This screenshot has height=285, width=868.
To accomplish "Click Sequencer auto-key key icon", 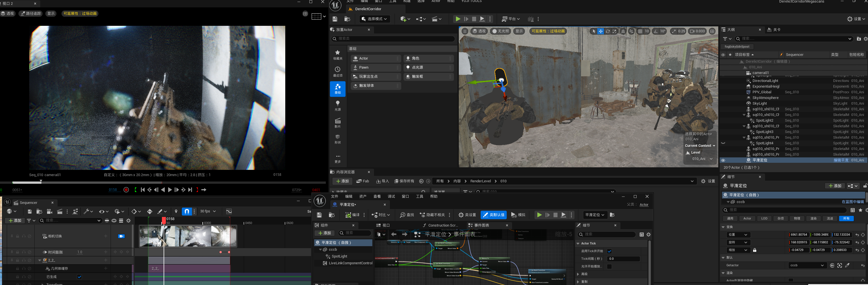I will (x=150, y=212).
